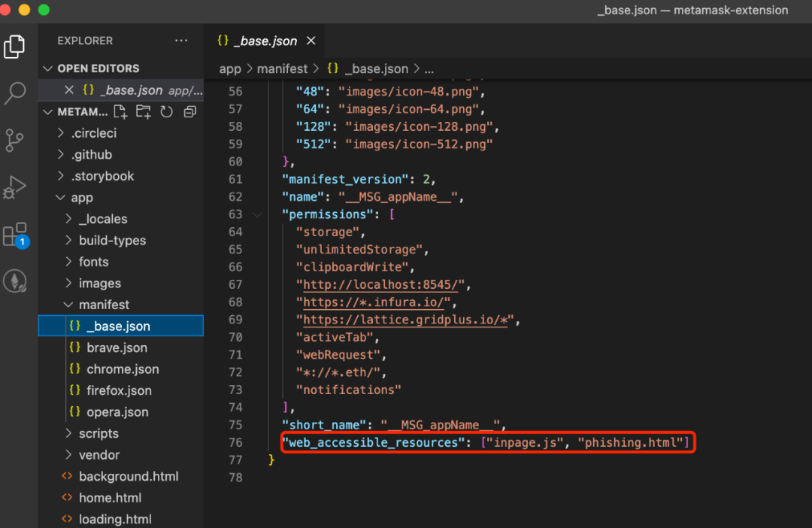Screen dimensions: 812x528
Task: Open the Explorer view in activity bar
Action: tap(14, 47)
